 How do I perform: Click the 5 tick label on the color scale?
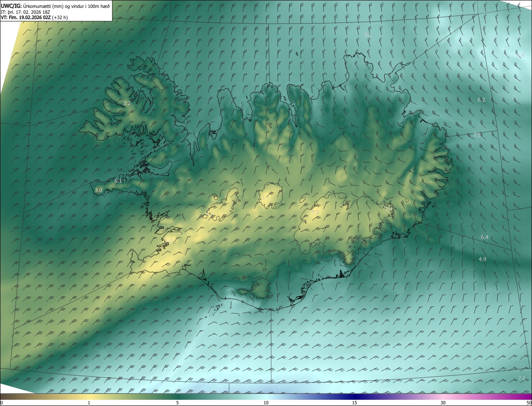177,403
